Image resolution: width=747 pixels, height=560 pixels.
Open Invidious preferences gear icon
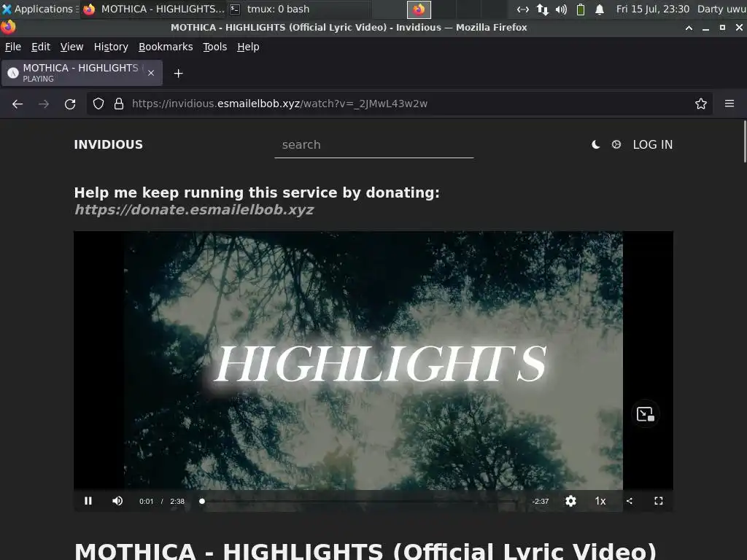[x=616, y=144]
